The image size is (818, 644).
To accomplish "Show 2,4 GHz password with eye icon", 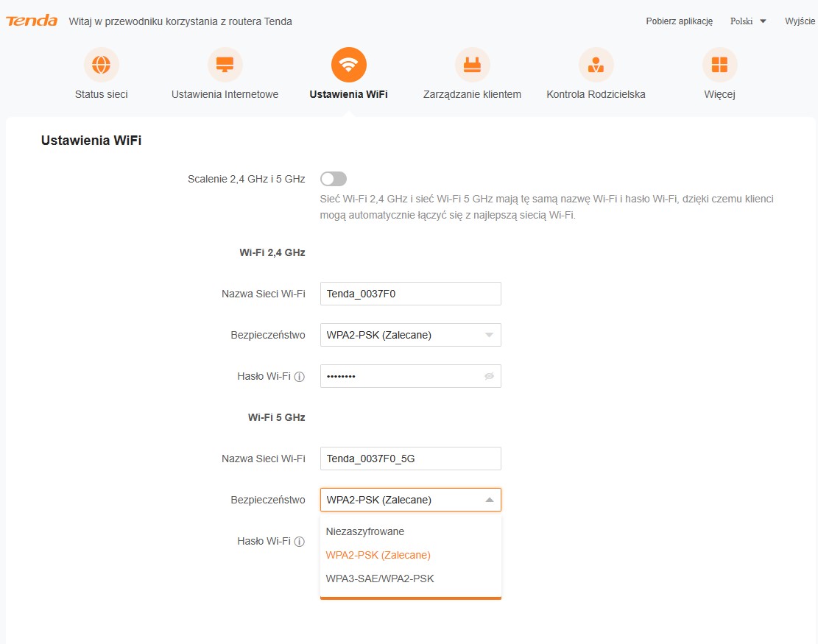I will 489,376.
